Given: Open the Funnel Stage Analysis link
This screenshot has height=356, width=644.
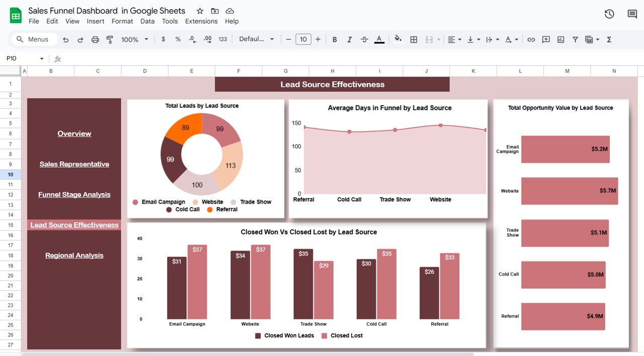Looking at the screenshot, I should coord(74,195).
